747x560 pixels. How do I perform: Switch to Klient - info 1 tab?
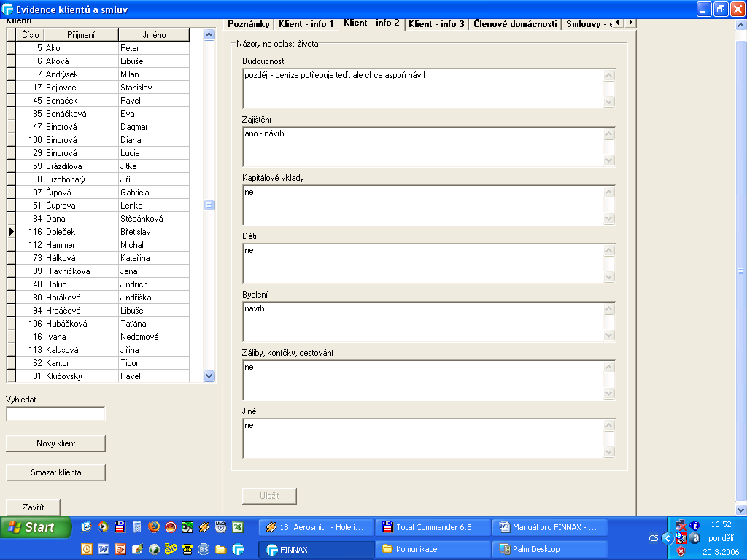tap(306, 24)
